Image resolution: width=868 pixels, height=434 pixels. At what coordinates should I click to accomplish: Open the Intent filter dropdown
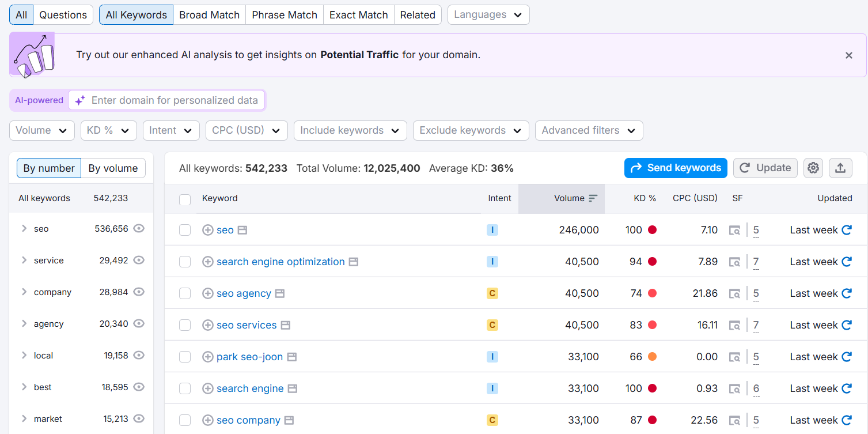coord(171,130)
